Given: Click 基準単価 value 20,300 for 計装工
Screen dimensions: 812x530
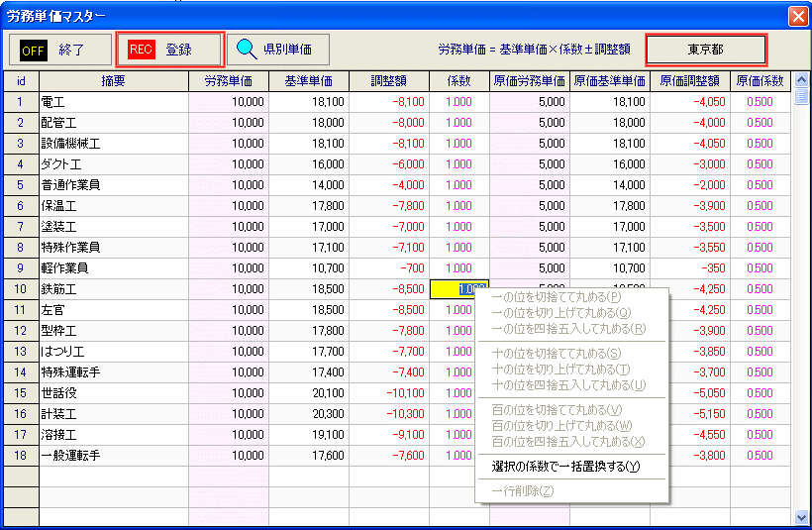Looking at the screenshot, I should 308,413.
